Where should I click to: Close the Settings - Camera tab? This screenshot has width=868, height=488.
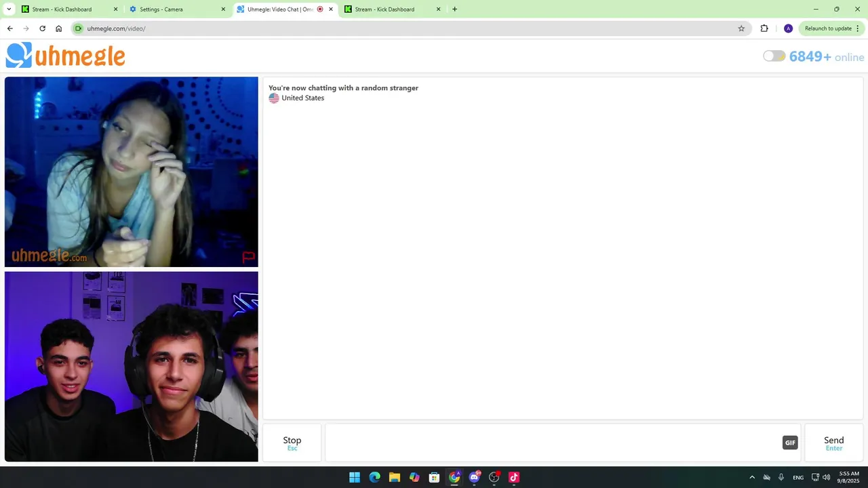click(223, 9)
